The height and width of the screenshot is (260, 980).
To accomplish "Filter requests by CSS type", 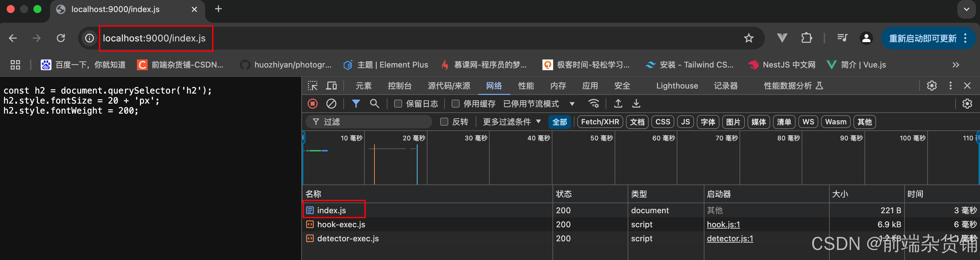I will 663,122.
